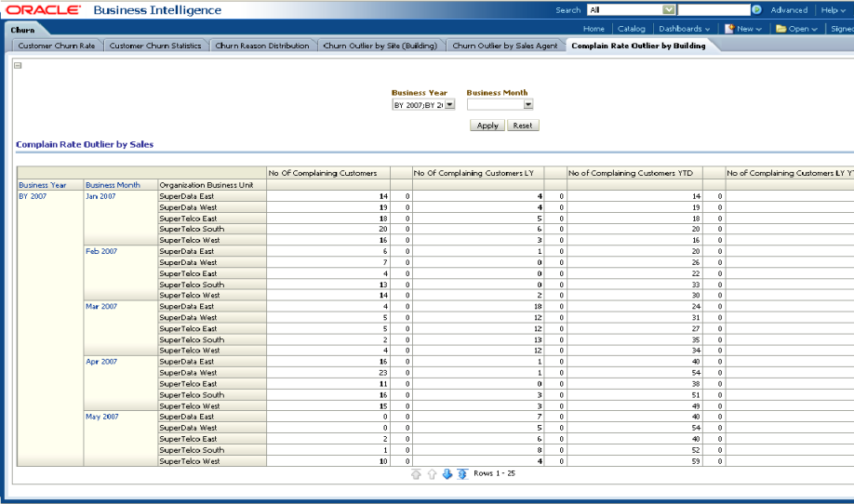Click Complain Rate Outlier by Sales title
The width and height of the screenshot is (854, 504).
[85, 144]
